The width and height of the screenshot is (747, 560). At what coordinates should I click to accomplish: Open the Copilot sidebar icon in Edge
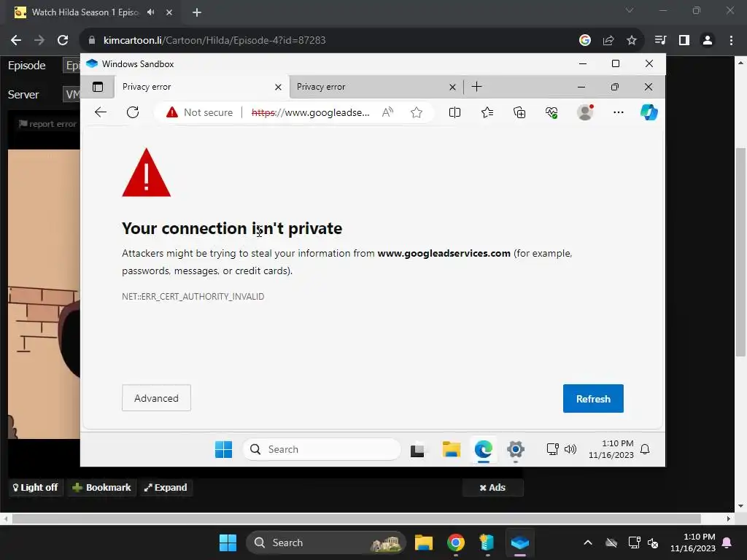(649, 112)
